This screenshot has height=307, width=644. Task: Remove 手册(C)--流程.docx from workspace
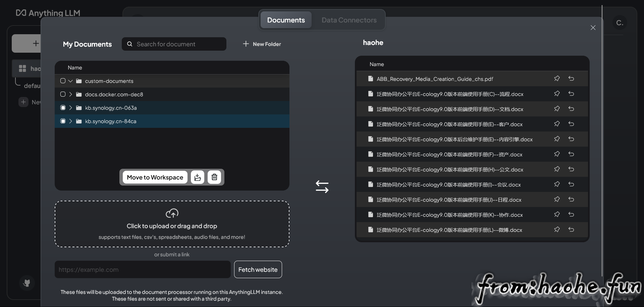(571, 94)
